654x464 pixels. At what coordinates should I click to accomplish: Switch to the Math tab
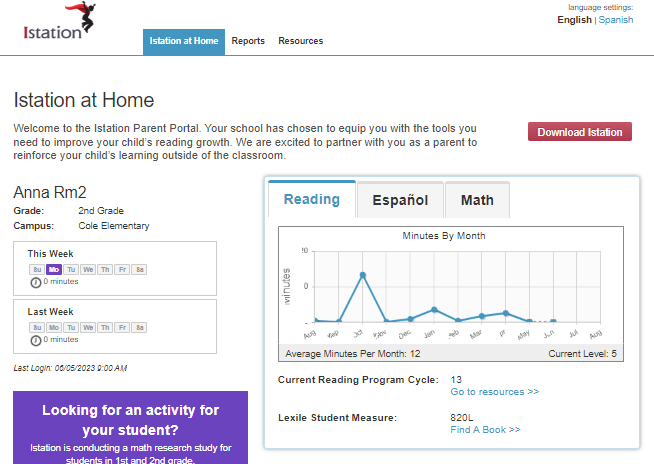tap(478, 200)
